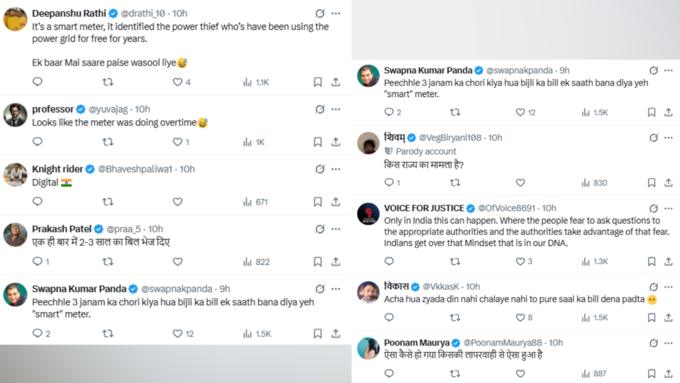Open @drathi_10 profile handle
This screenshot has height=383, width=680.
tap(143, 13)
